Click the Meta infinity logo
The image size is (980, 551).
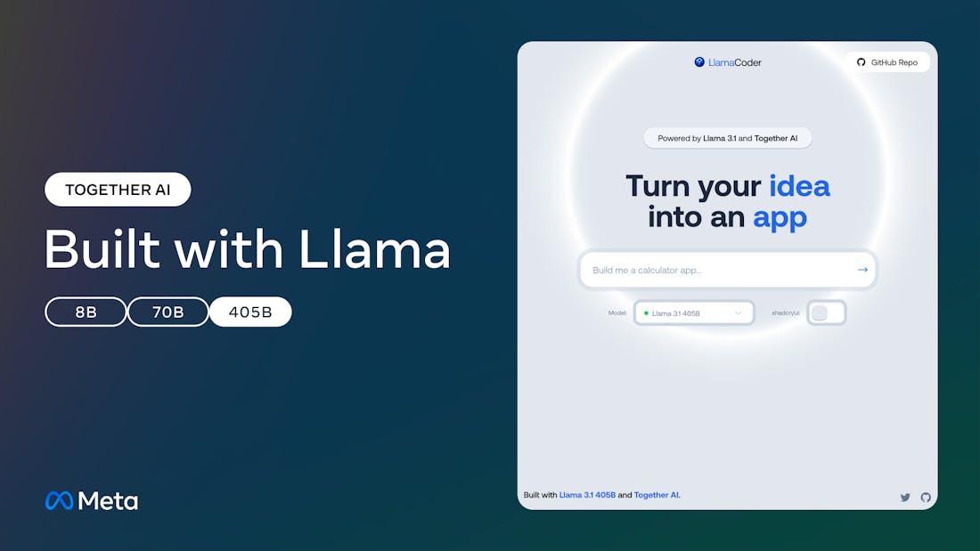(x=60, y=500)
